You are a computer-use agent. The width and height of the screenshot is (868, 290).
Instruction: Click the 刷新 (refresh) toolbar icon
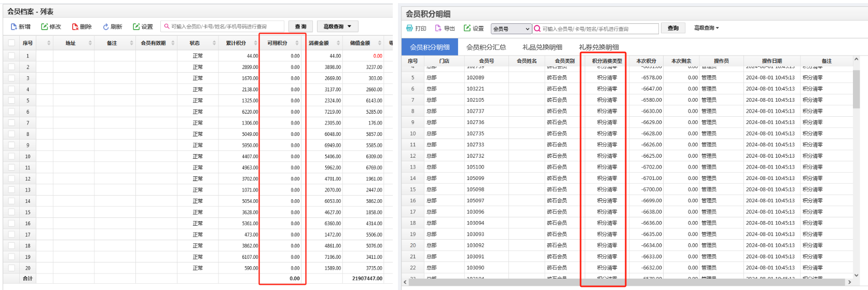click(x=106, y=26)
